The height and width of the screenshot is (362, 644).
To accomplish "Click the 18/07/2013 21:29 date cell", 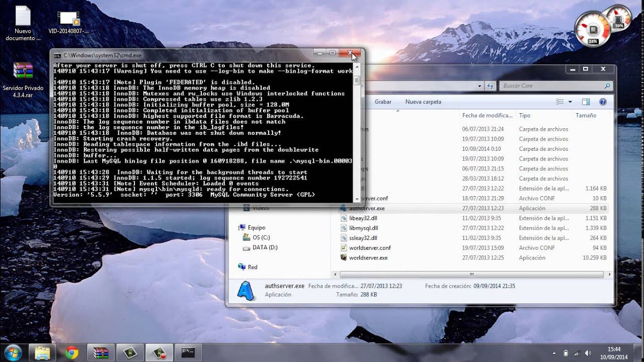I will (483, 199).
